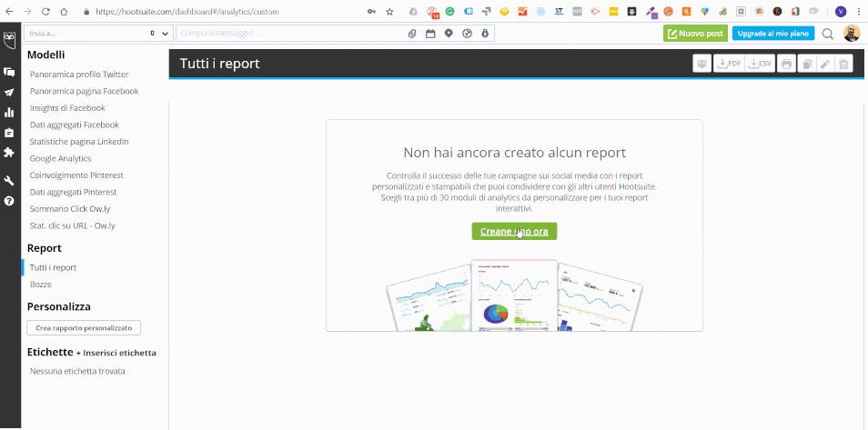Click the Hootsuite owl logo
The width and height of the screenshot is (868, 430).
click(x=9, y=39)
